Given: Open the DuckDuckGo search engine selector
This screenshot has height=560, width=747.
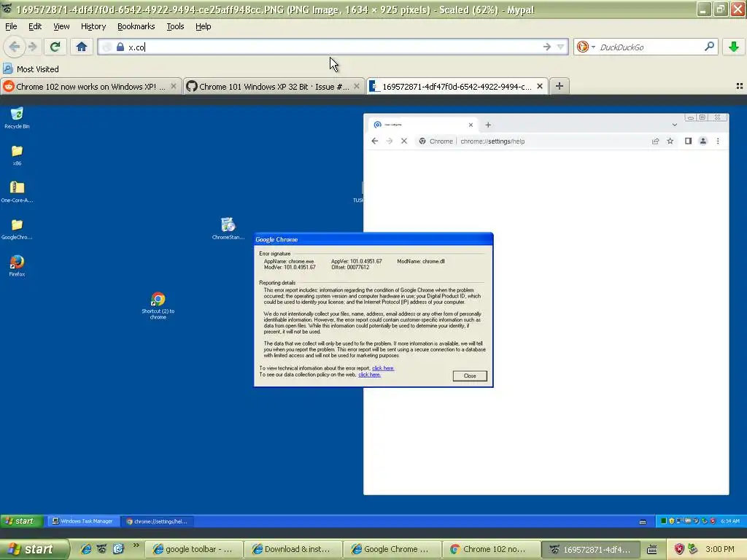Looking at the screenshot, I should pos(585,47).
